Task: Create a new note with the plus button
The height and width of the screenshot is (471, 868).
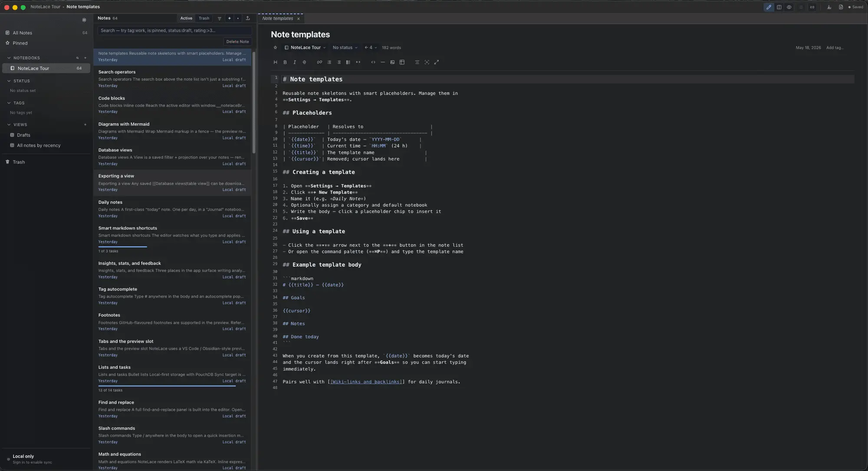Action: pyautogui.click(x=230, y=18)
